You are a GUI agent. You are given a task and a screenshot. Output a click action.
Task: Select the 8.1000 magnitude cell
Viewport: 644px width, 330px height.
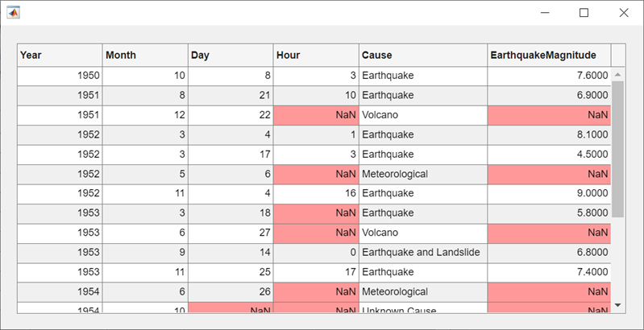coord(549,134)
